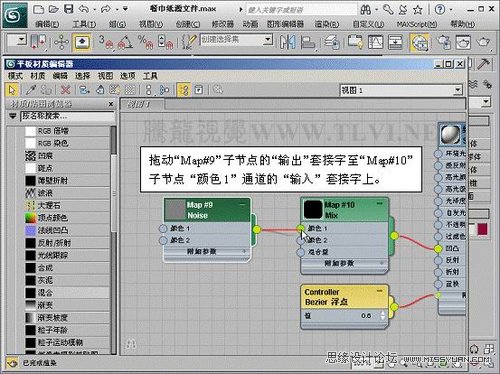Click the Align tool icon
The height and width of the screenshot is (374, 500).
pos(308,42)
